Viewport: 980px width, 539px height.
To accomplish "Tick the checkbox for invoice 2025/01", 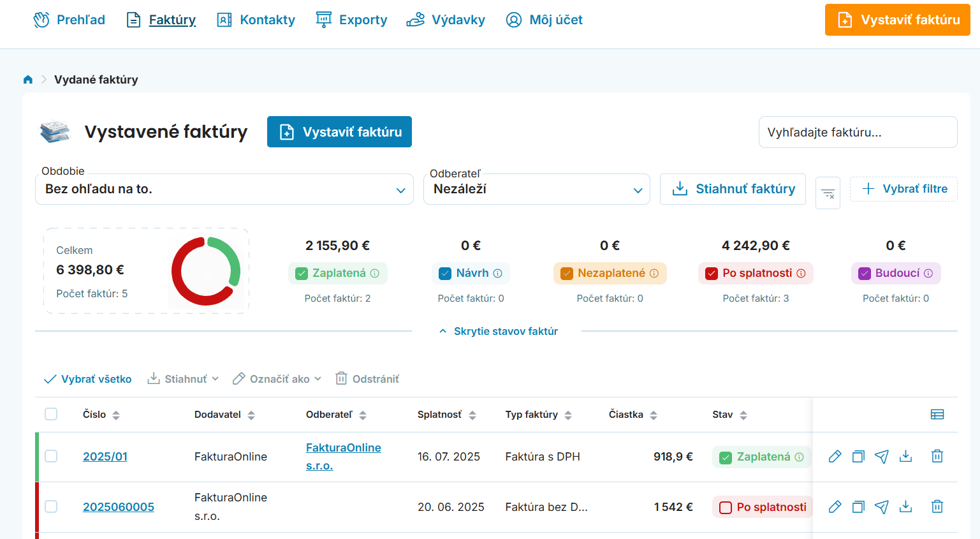I will 51,456.
